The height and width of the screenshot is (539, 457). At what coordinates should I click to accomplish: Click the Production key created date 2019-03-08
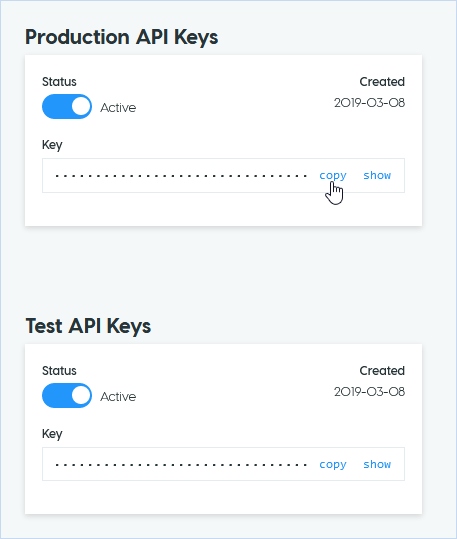click(x=370, y=103)
